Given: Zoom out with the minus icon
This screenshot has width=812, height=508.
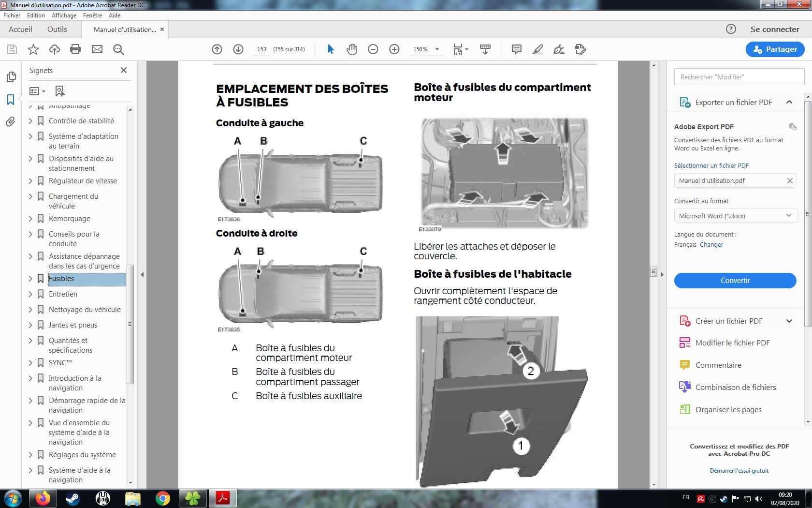Looking at the screenshot, I should pyautogui.click(x=373, y=49).
